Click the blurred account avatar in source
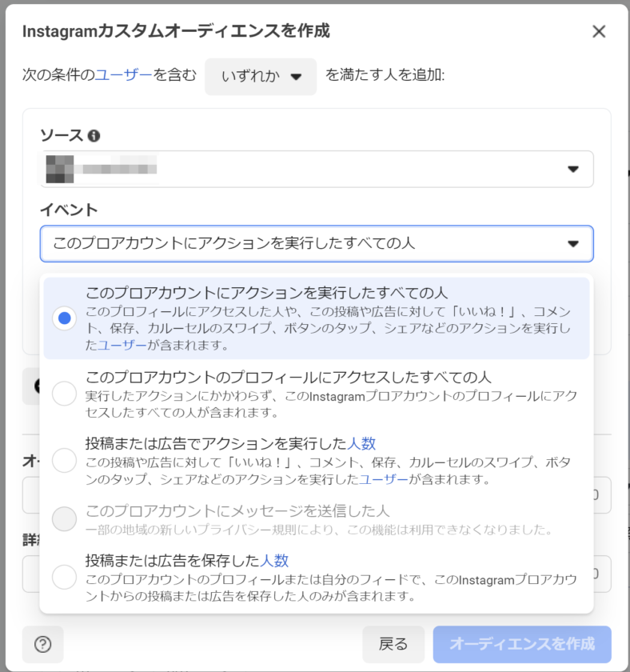The height and width of the screenshot is (672, 630). click(x=59, y=169)
